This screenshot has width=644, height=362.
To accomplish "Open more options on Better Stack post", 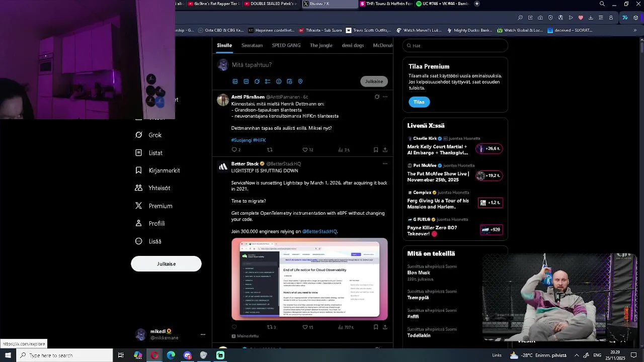I will pyautogui.click(x=385, y=163).
